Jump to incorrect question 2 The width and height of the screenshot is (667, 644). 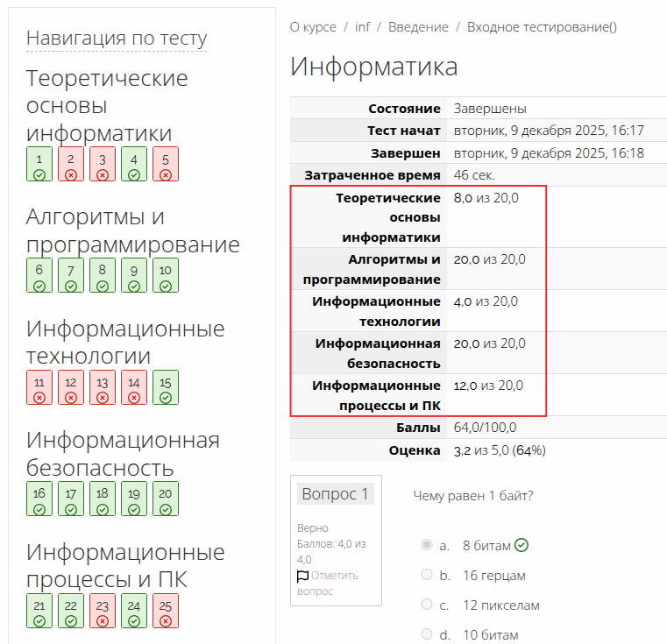click(71, 165)
